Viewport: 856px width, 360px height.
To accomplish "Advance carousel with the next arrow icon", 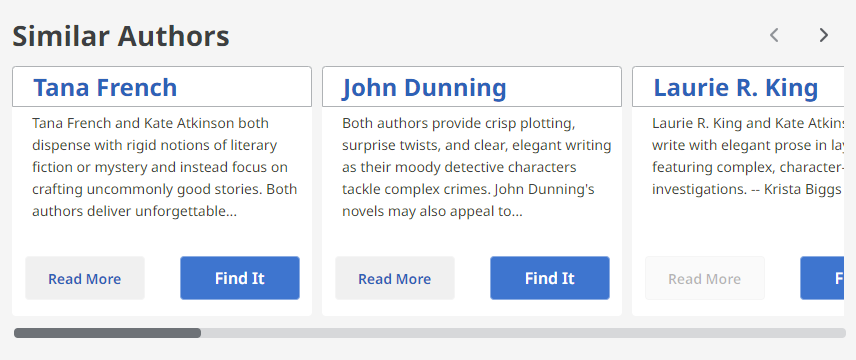I will pos(823,35).
